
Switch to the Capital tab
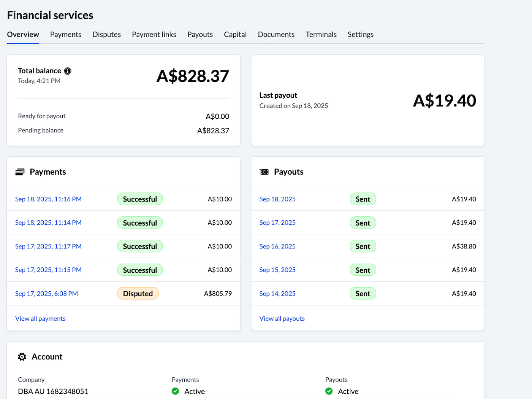(x=235, y=34)
